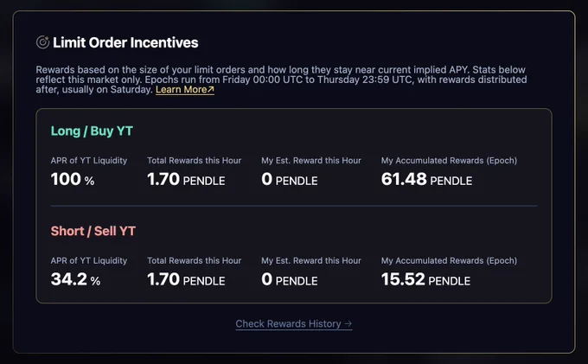Screen dimensions: 588x364
Task: Click the external arrow icon after Learn More
Action: tap(211, 89)
